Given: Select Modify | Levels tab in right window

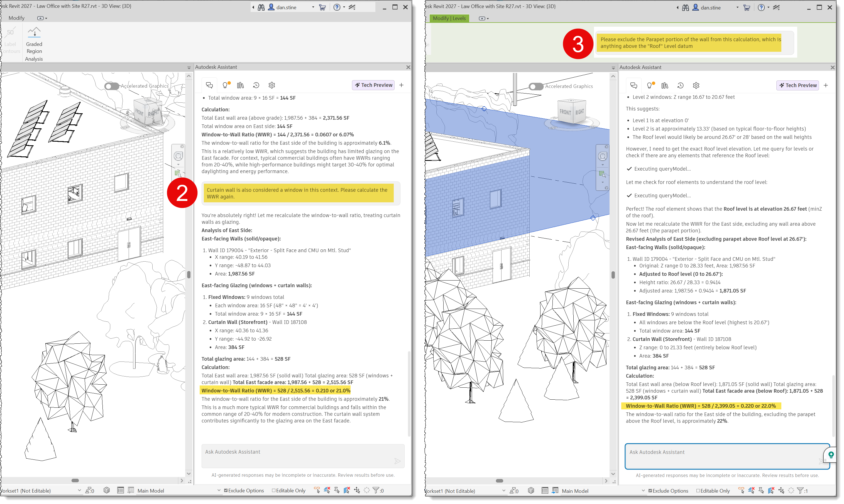Looking at the screenshot, I should [449, 18].
